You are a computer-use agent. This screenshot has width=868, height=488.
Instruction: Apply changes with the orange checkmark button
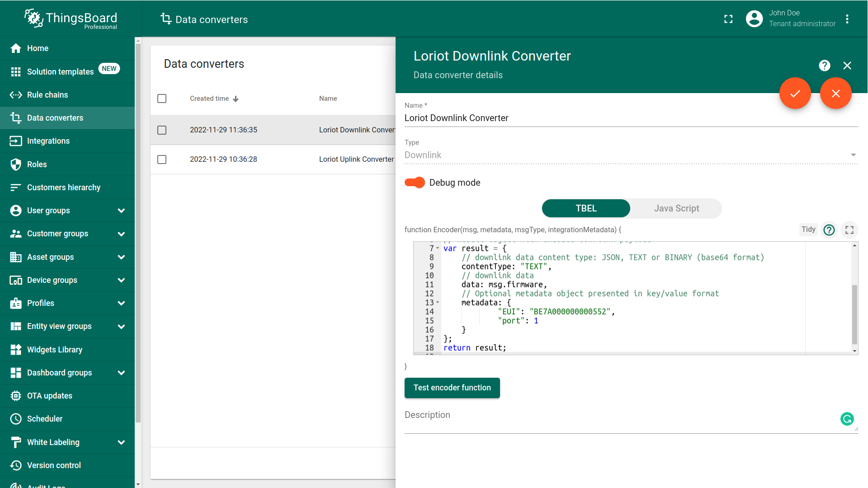[795, 94]
